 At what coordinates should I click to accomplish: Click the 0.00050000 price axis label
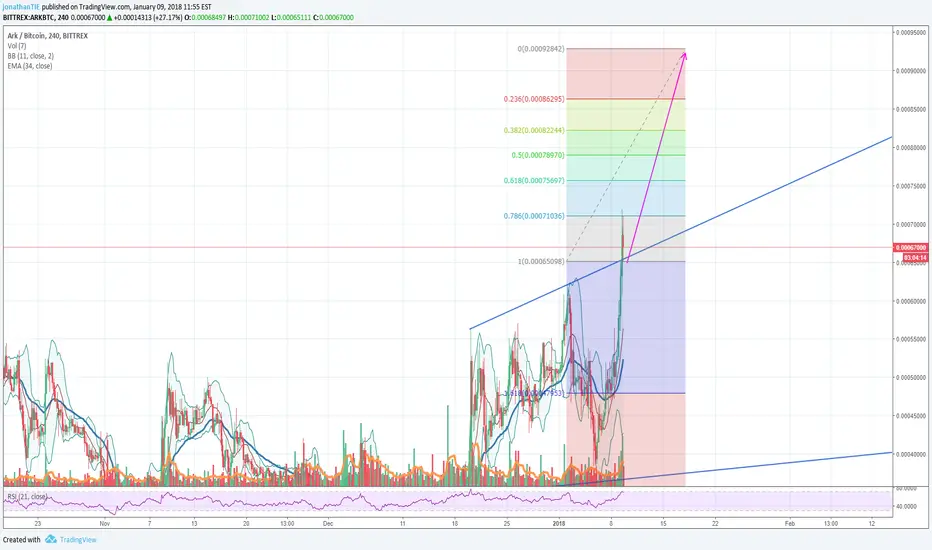[911, 378]
